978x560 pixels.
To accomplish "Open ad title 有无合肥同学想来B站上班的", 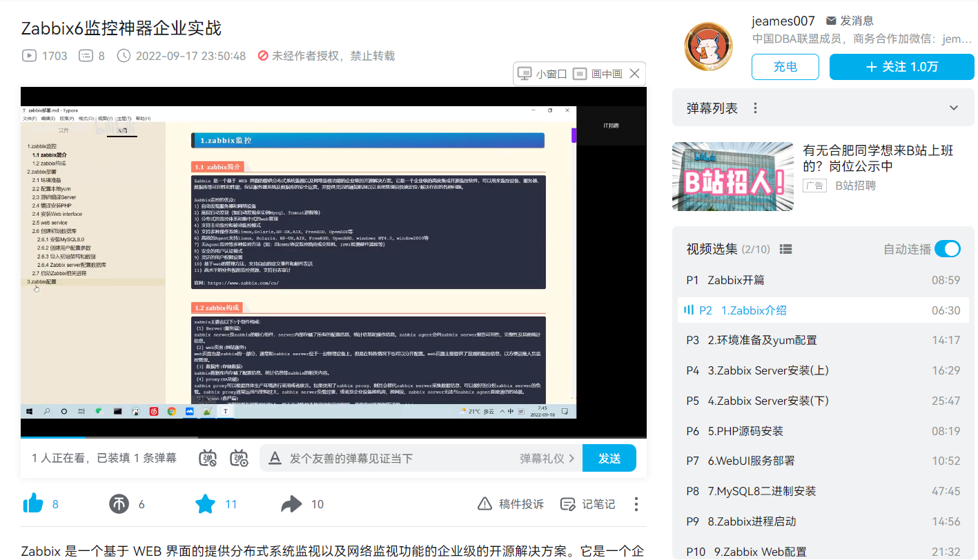I will point(879,158).
